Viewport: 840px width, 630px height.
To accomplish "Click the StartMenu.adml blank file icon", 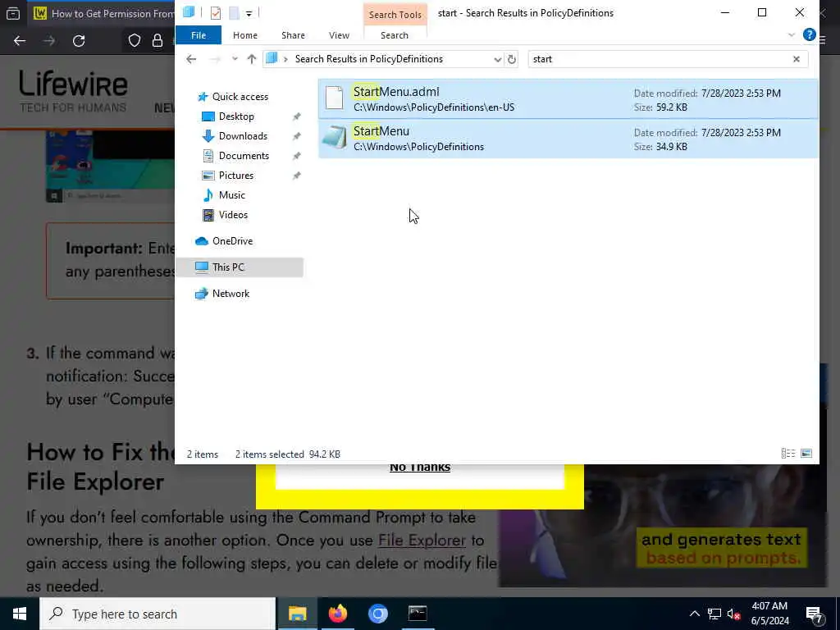I will [335, 98].
